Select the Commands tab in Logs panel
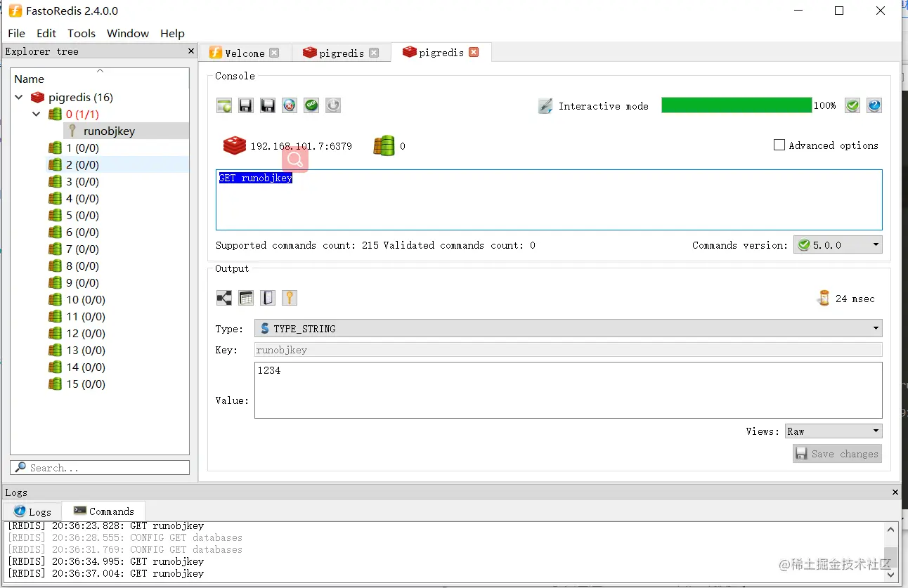This screenshot has height=588, width=908. (104, 511)
